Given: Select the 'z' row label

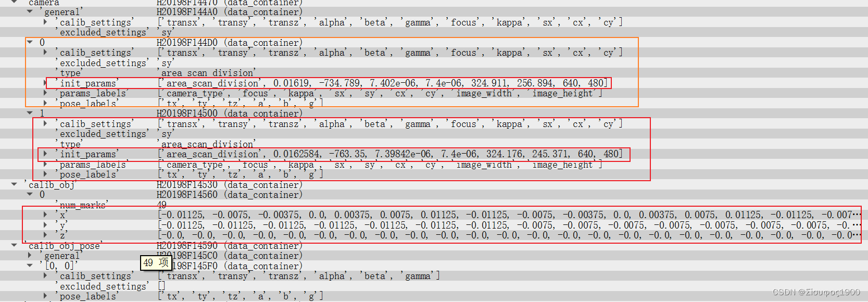Looking at the screenshot, I should click(x=62, y=235).
